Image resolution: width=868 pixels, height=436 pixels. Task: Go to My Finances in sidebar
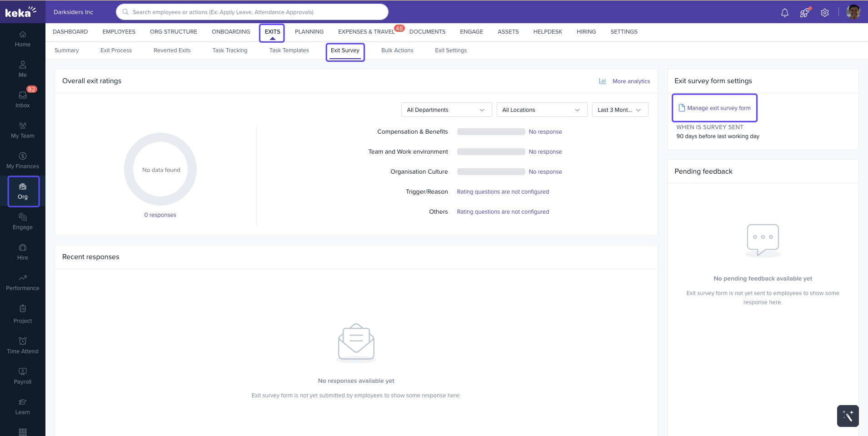coord(23,160)
